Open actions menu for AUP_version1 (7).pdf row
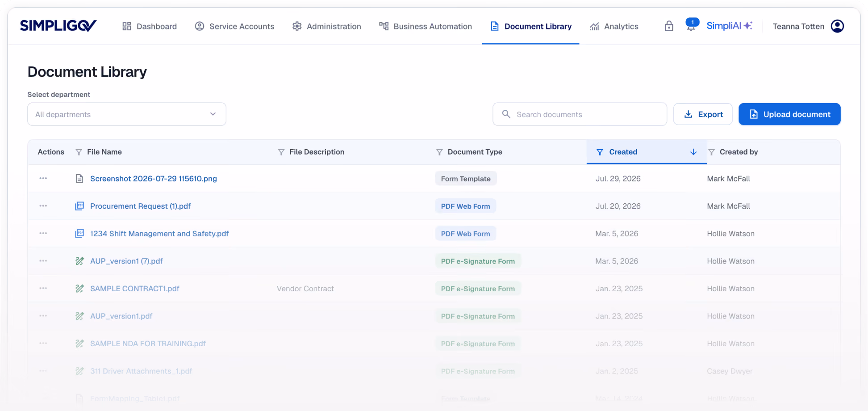The image size is (868, 411). tap(43, 261)
